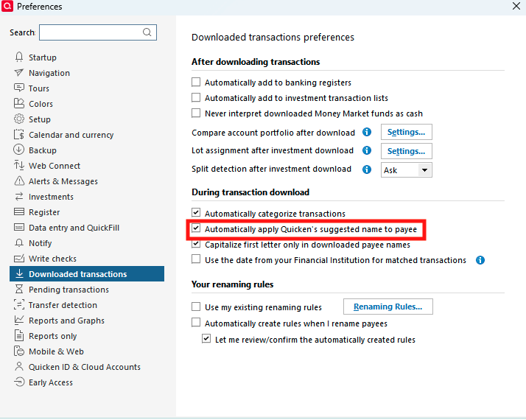This screenshot has width=526, height=420.
Task: Click the Alerts & Messages warning icon
Action: [19, 181]
